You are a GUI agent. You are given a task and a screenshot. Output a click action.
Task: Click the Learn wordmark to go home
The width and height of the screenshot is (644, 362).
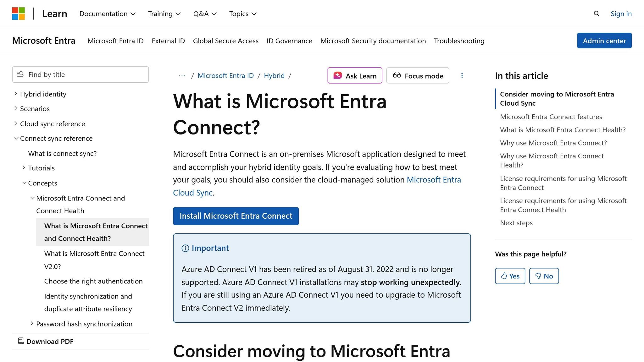click(54, 14)
